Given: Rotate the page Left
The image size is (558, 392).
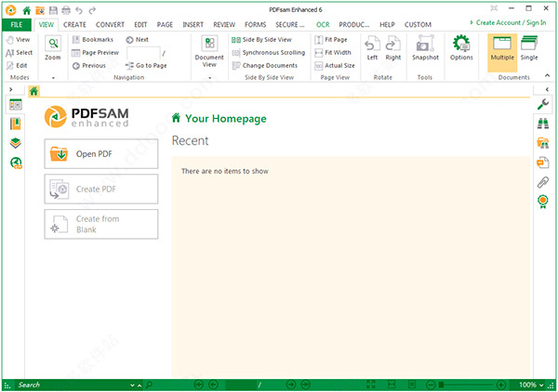Looking at the screenshot, I should [372, 48].
